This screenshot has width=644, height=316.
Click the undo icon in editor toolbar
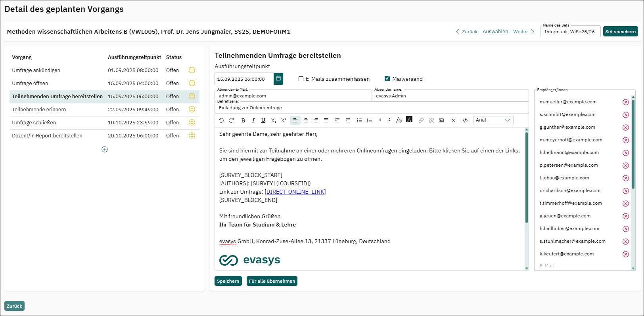pos(221,120)
